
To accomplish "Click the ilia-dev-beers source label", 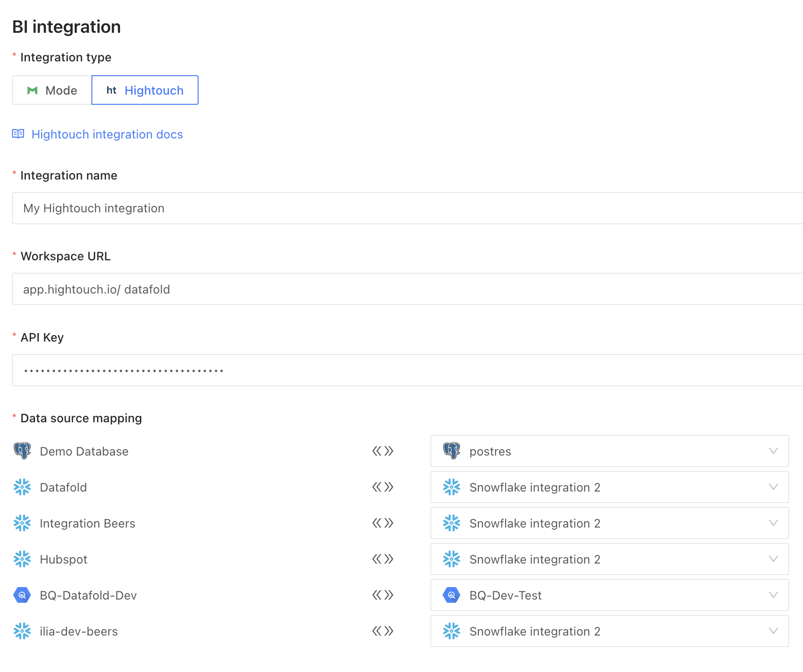I will click(x=79, y=631).
